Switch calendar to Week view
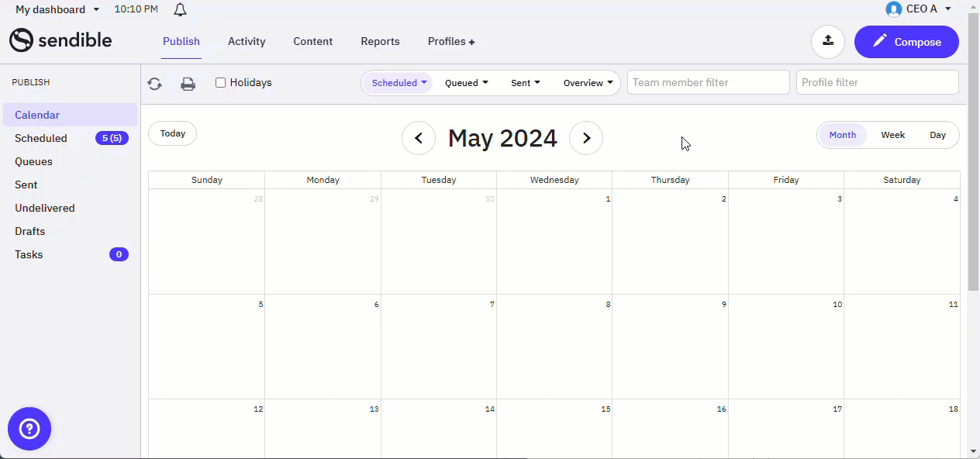The image size is (980, 459). pyautogui.click(x=892, y=135)
